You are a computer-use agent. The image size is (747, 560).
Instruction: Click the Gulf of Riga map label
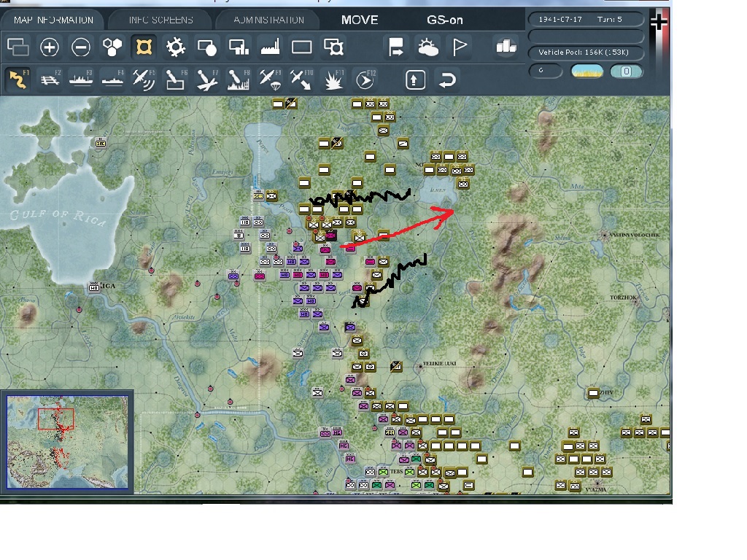(58, 216)
